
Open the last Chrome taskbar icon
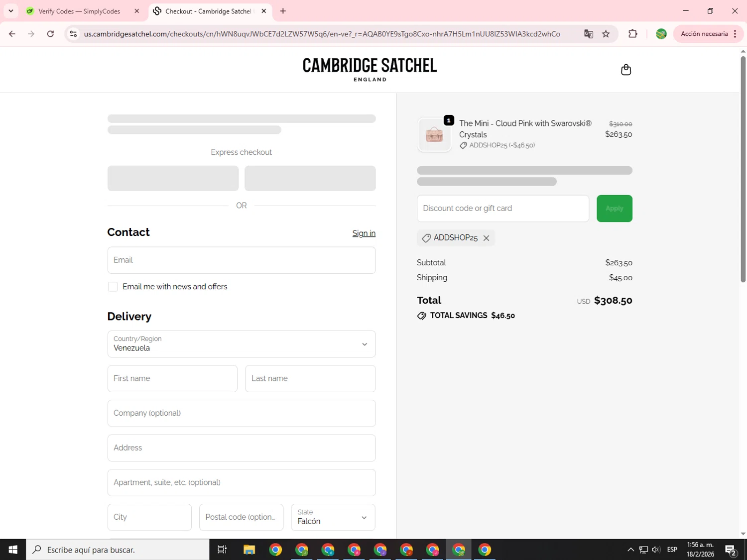pos(485,550)
